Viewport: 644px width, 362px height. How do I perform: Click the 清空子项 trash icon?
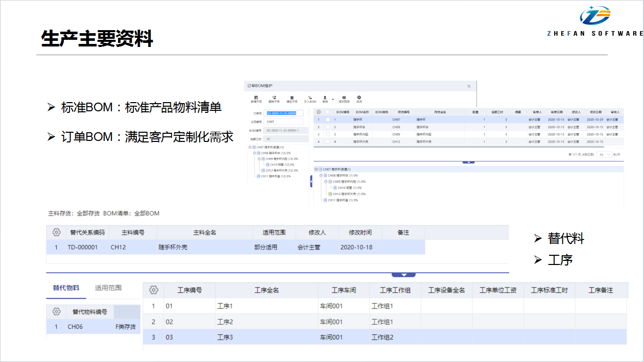pyautogui.click(x=292, y=98)
